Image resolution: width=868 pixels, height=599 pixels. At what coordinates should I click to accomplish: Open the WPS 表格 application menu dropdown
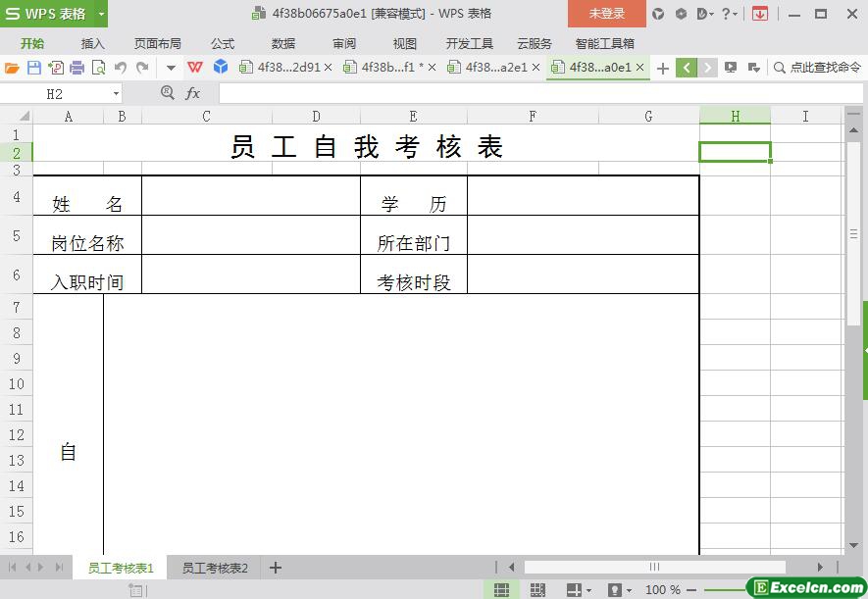tap(101, 14)
